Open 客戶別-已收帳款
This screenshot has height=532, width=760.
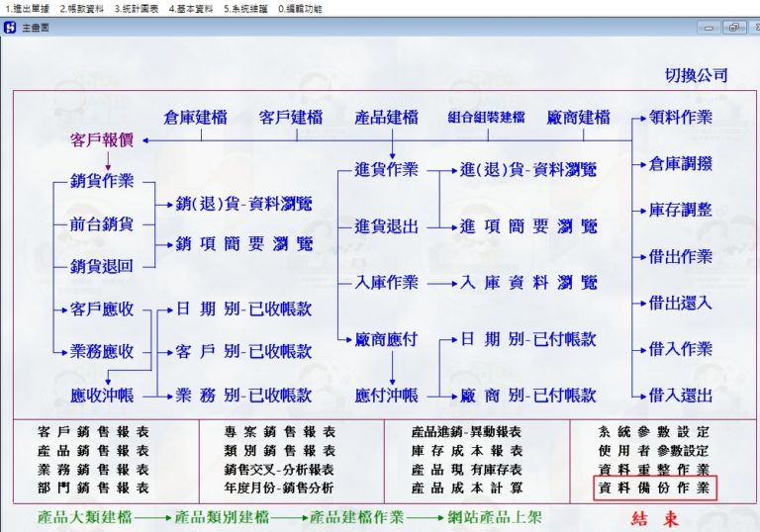(243, 351)
